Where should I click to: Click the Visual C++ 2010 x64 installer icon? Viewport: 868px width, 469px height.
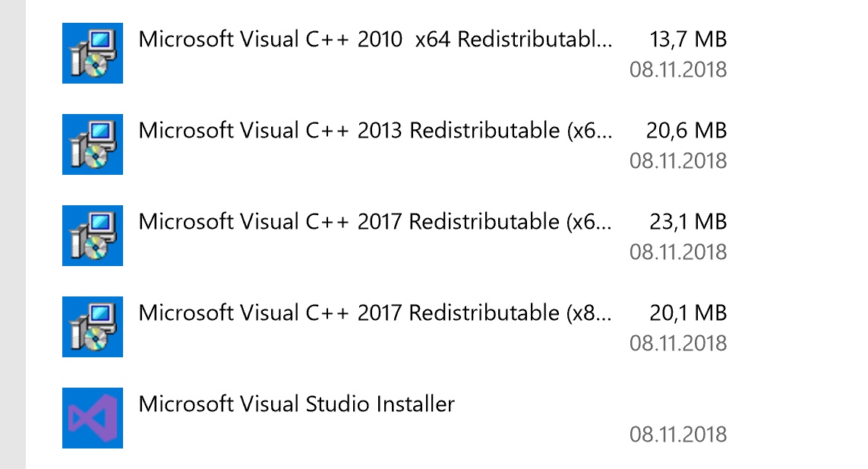[93, 53]
